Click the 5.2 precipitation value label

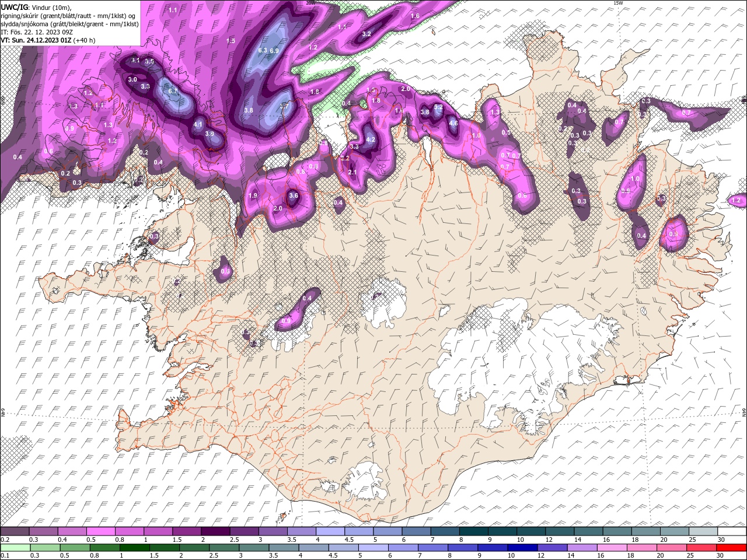439,107
